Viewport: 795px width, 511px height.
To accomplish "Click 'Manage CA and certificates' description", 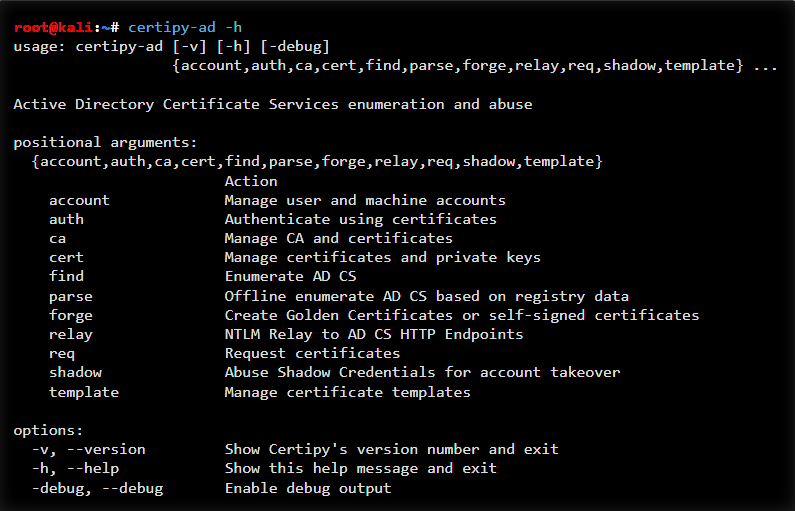I will [339, 238].
